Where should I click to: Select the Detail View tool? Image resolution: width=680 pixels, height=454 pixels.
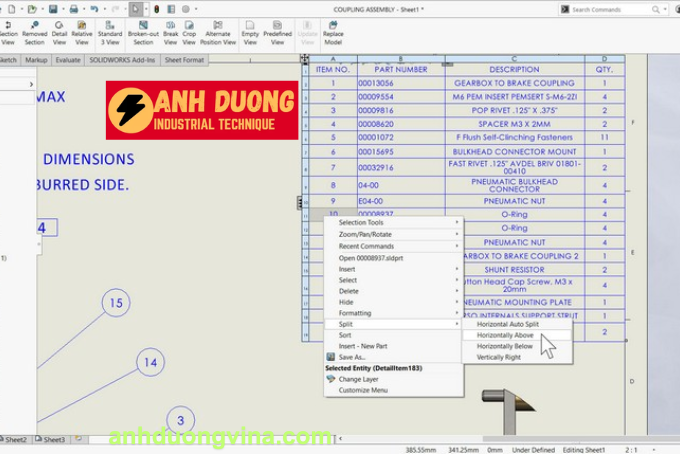tap(60, 31)
